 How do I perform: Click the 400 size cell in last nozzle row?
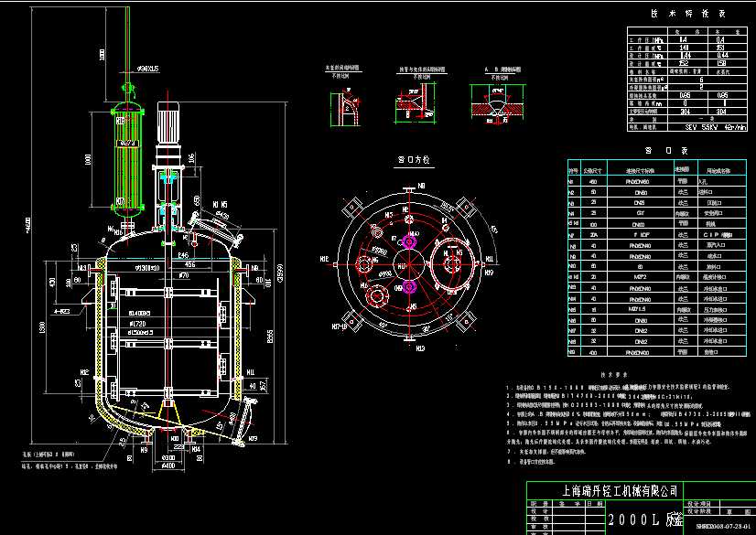click(x=593, y=352)
